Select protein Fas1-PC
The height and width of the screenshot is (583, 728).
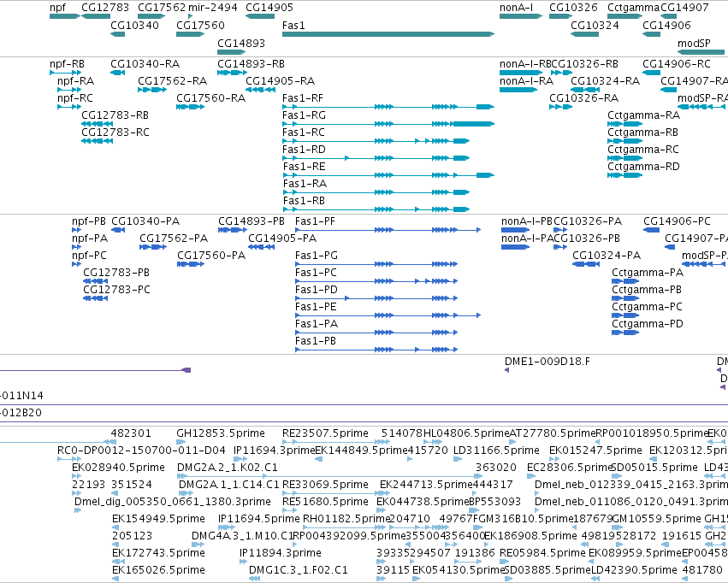pos(376,281)
